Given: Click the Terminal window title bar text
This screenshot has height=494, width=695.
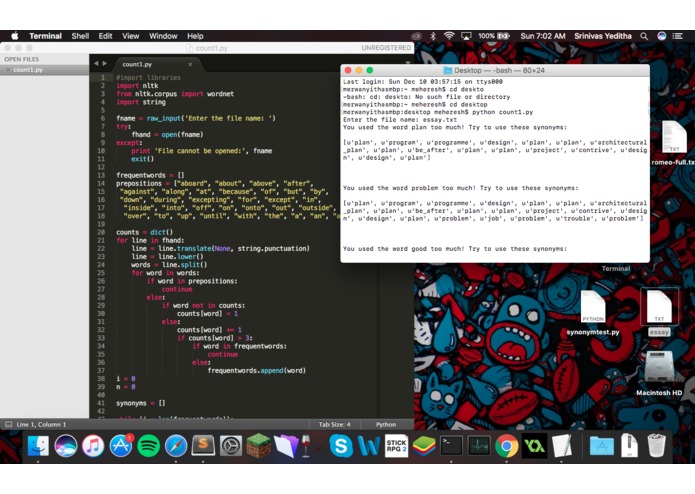Looking at the screenshot, I should [x=499, y=70].
